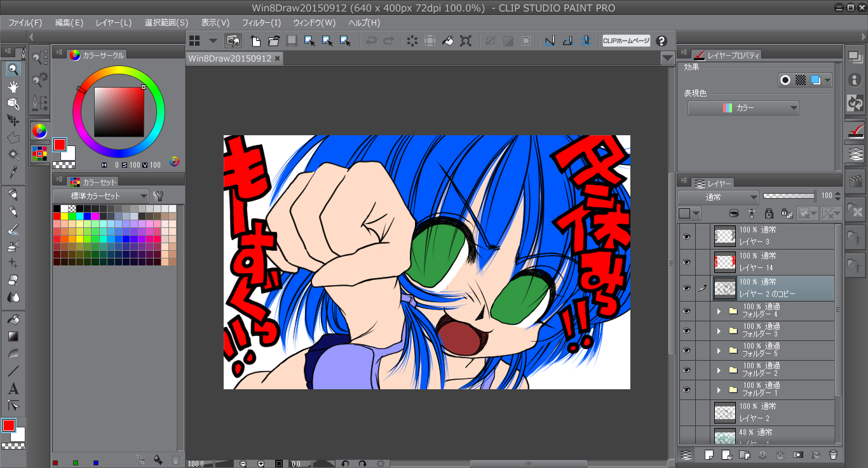Screen dimensions: 868x468
Task: Open the ファイル(F) menu
Action: tap(25, 22)
